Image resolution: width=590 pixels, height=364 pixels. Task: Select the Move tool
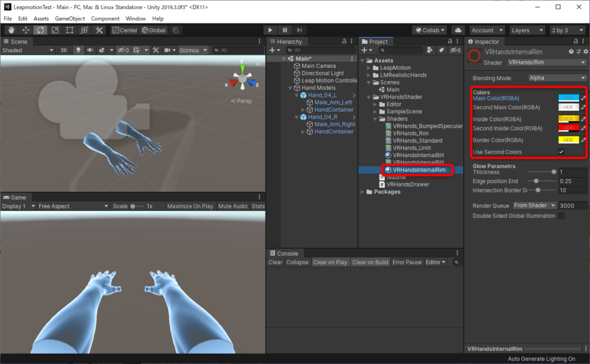tap(26, 30)
